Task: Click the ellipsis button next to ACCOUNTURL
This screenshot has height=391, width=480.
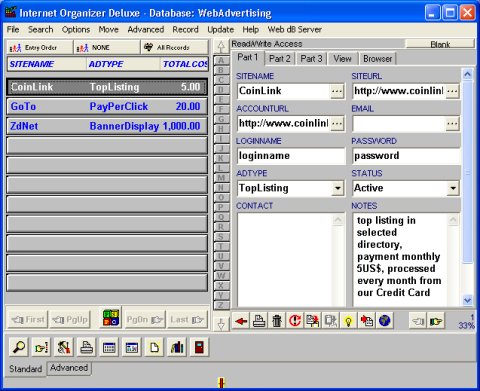Action: click(337, 124)
